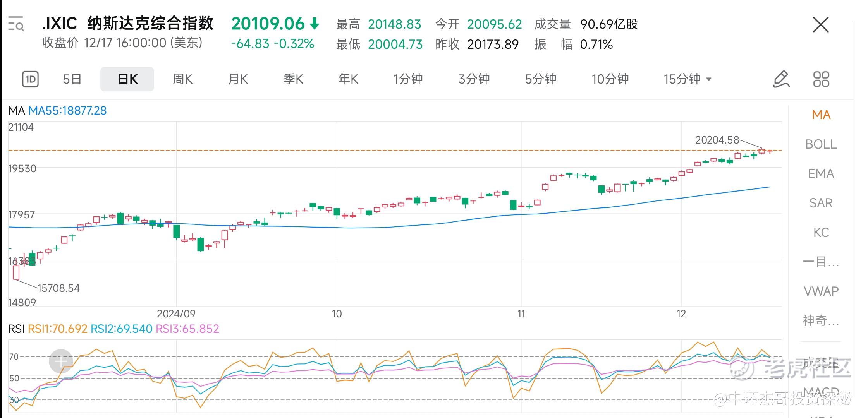Click the RSI label above oscillator
Image resolution: width=868 pixels, height=418 pixels.
click(17, 329)
